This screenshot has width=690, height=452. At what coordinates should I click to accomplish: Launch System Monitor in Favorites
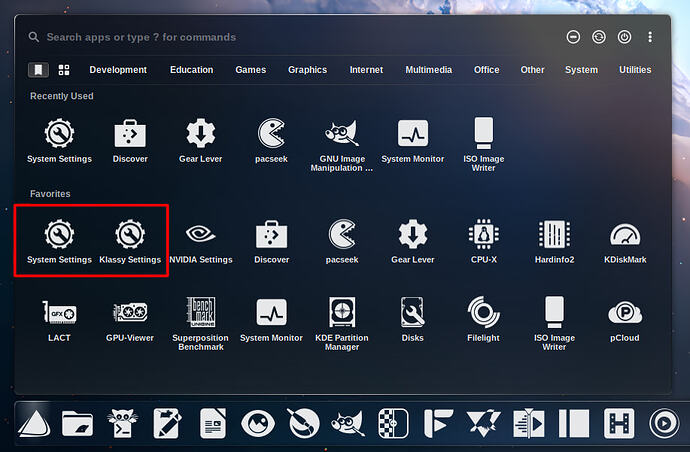pyautogui.click(x=272, y=320)
